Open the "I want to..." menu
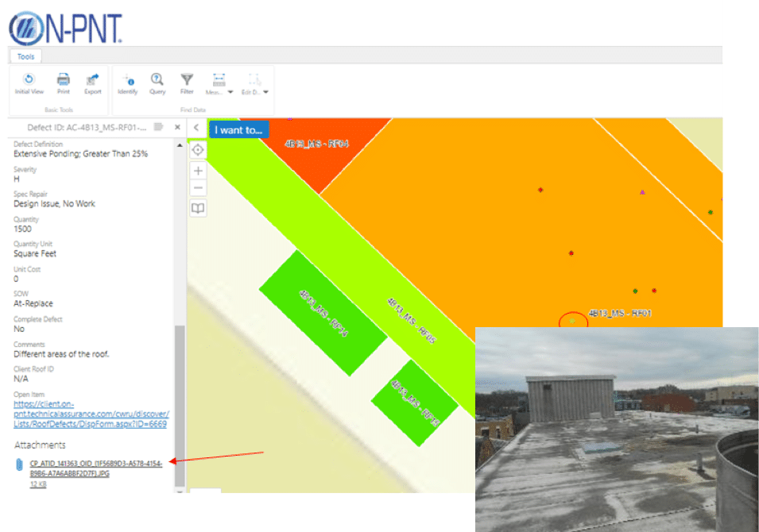This screenshot has height=532, width=759. pos(238,129)
